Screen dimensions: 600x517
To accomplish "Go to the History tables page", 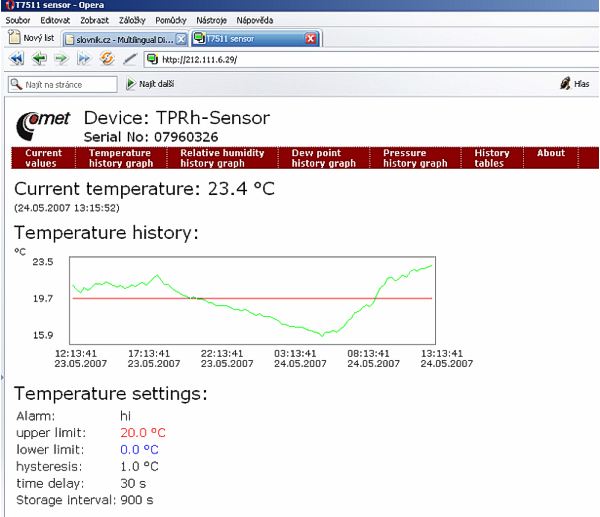I will (491, 158).
